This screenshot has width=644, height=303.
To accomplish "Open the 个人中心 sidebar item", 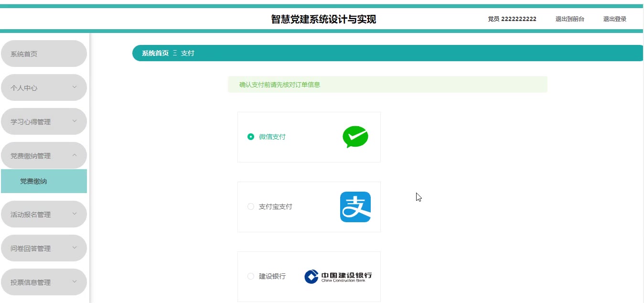I will tap(44, 87).
